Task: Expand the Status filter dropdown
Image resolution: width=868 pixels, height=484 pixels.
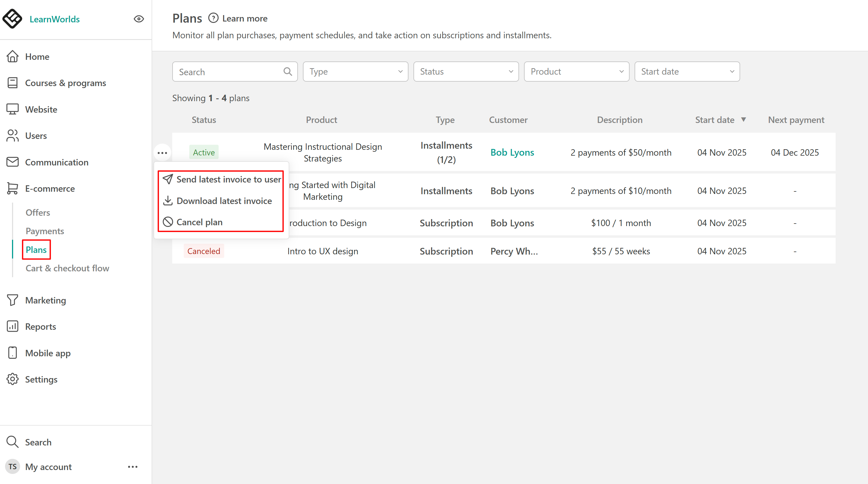Action: [466, 72]
